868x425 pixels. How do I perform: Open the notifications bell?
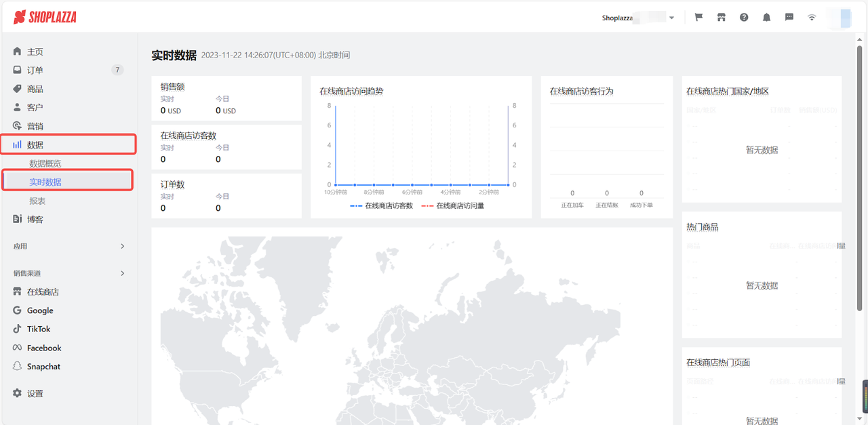pyautogui.click(x=766, y=18)
